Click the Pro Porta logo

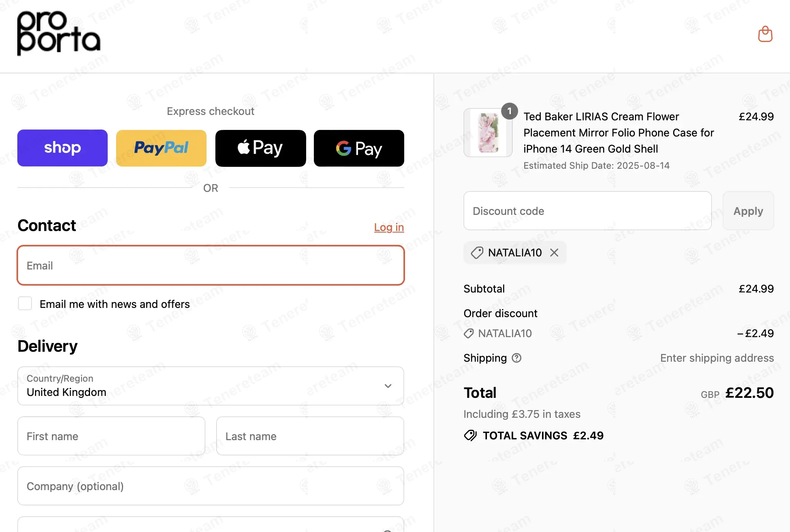[x=59, y=33]
